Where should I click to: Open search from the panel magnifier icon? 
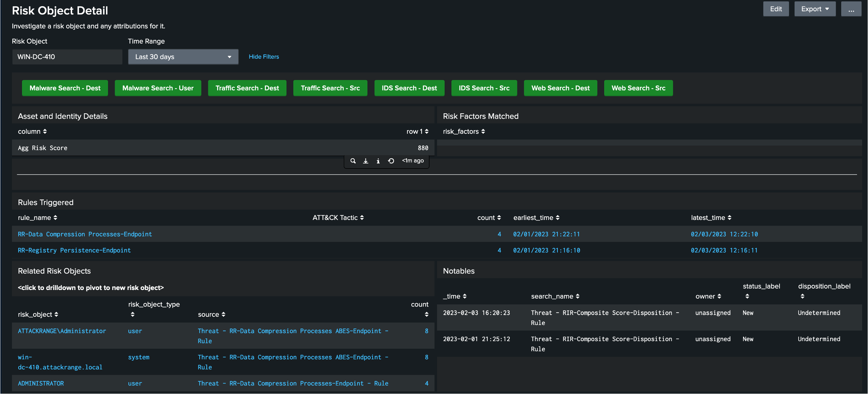(353, 161)
